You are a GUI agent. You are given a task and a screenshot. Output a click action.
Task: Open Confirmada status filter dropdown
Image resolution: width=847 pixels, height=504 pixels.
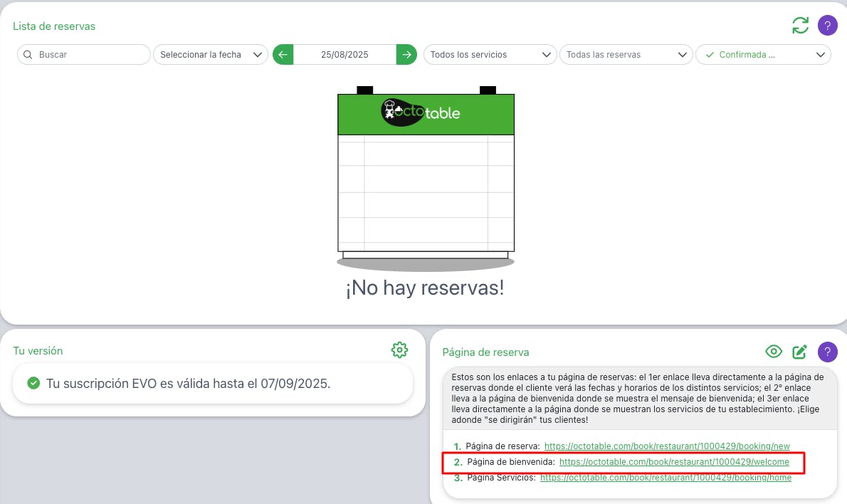coord(763,55)
